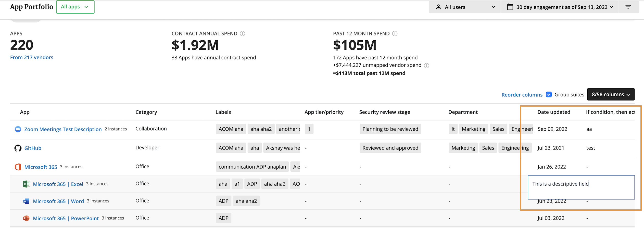644x228 pixels.
Task: Click the Category column header
Action: coord(146,112)
